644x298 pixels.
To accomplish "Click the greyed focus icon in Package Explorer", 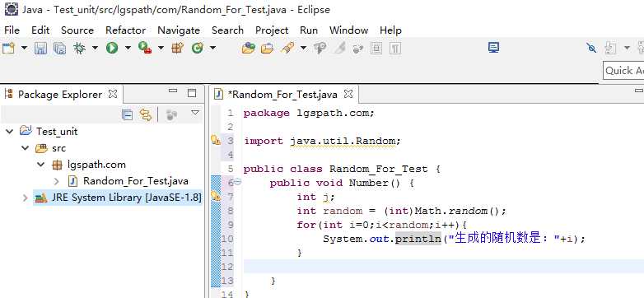I will (x=171, y=115).
